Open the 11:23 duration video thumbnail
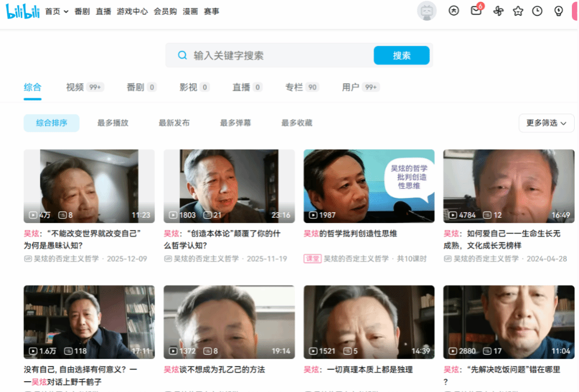Viewport: 579px width, 392px height. [x=89, y=186]
